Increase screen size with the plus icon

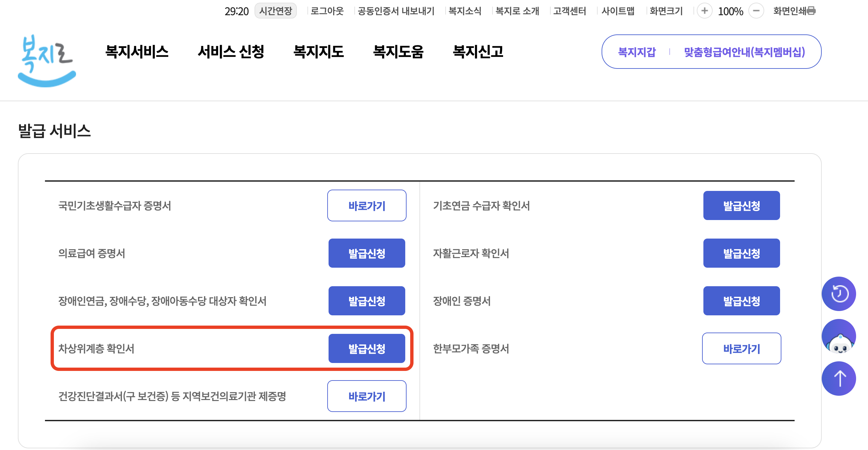tap(705, 11)
